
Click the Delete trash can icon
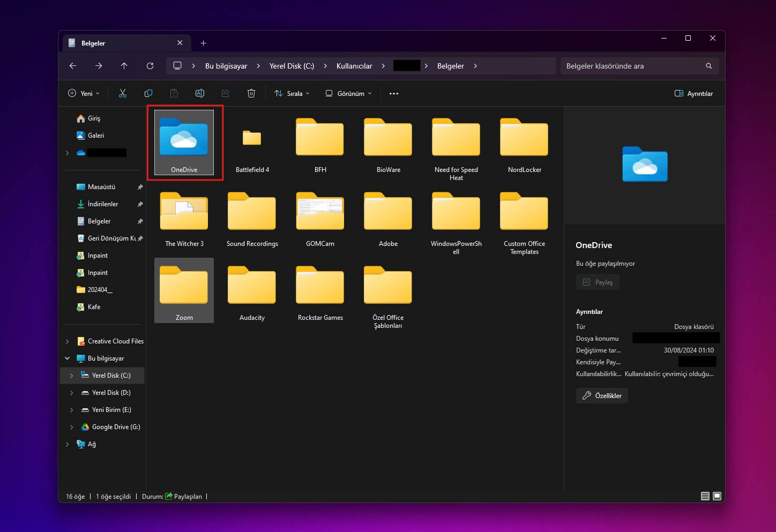[x=251, y=93]
